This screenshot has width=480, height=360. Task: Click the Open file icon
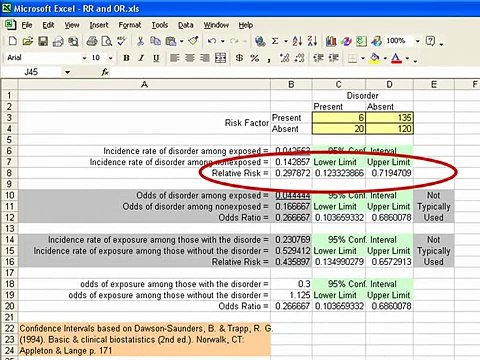click(28, 41)
